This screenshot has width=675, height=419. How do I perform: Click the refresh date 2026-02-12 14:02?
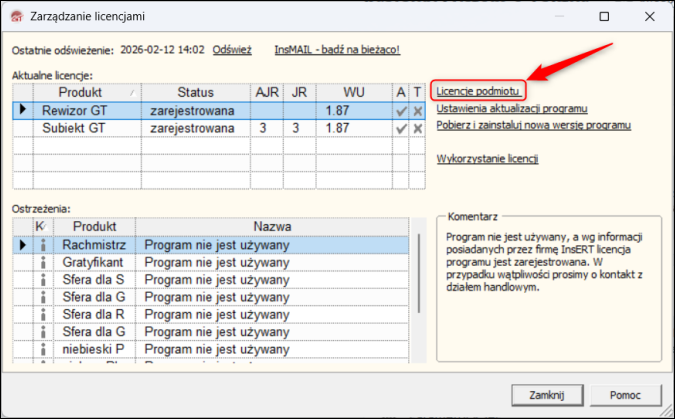tap(162, 50)
